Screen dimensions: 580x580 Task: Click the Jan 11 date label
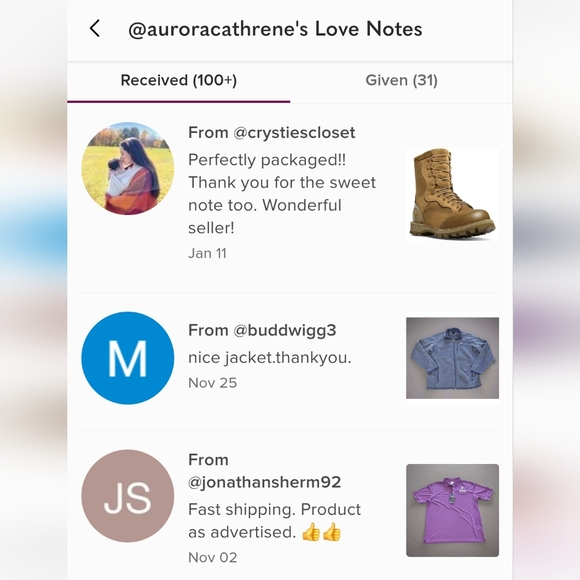coord(207,253)
